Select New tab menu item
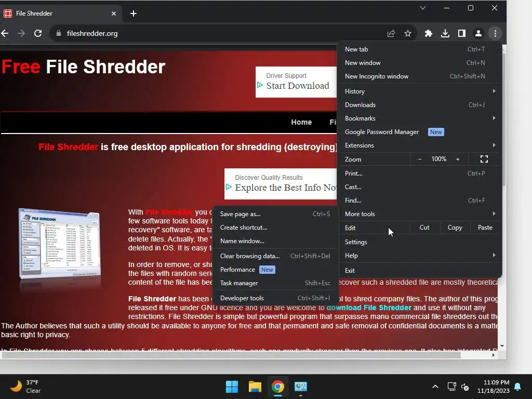Screen dimensions: 532x399 point(420,49)
